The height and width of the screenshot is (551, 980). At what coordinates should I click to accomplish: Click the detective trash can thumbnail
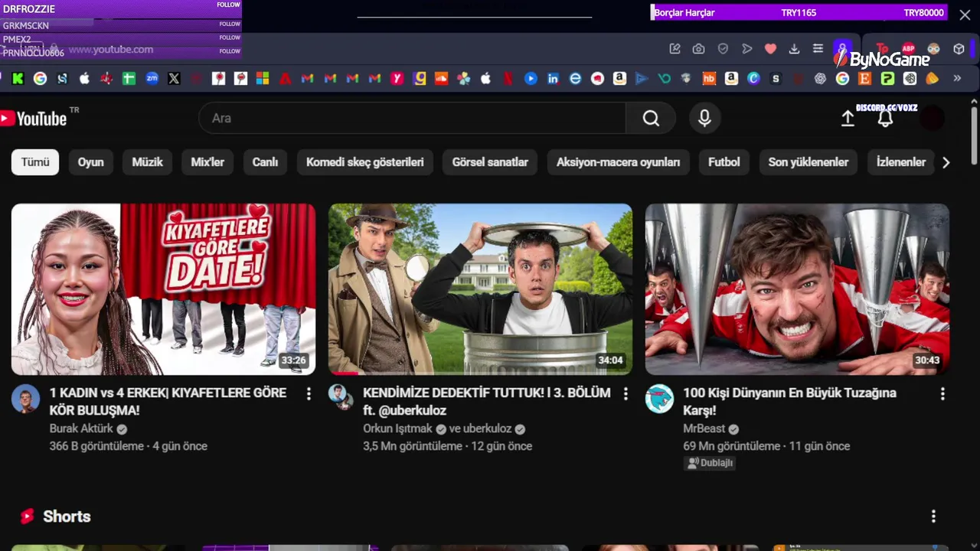(480, 289)
